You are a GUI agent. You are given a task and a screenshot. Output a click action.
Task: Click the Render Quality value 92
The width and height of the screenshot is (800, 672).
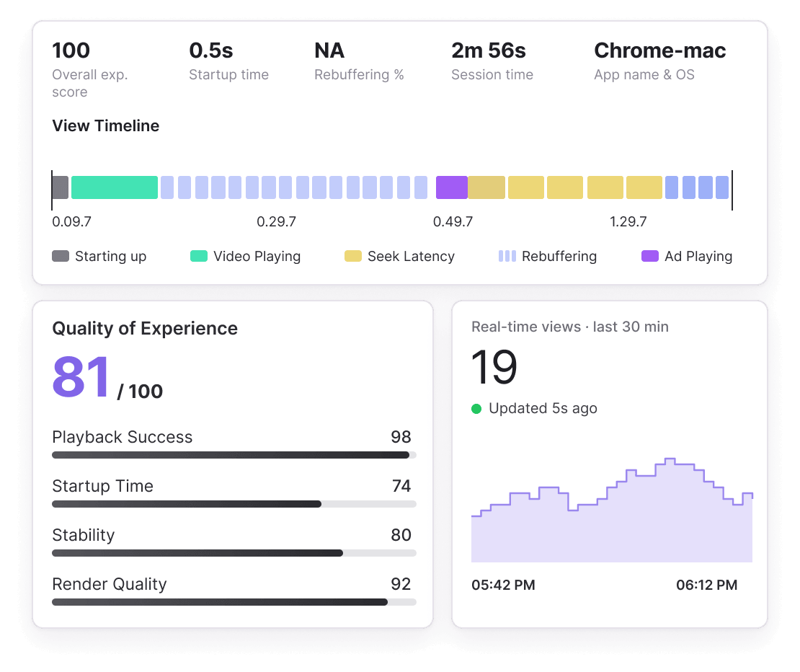401,584
